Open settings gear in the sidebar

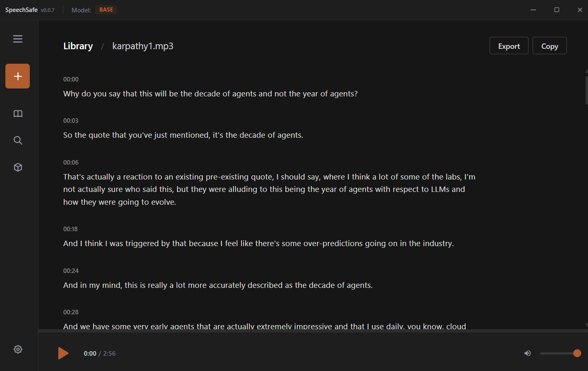coord(18,349)
